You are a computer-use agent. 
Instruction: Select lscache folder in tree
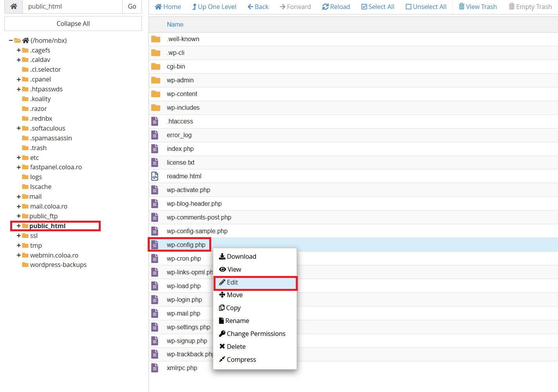coord(41,187)
